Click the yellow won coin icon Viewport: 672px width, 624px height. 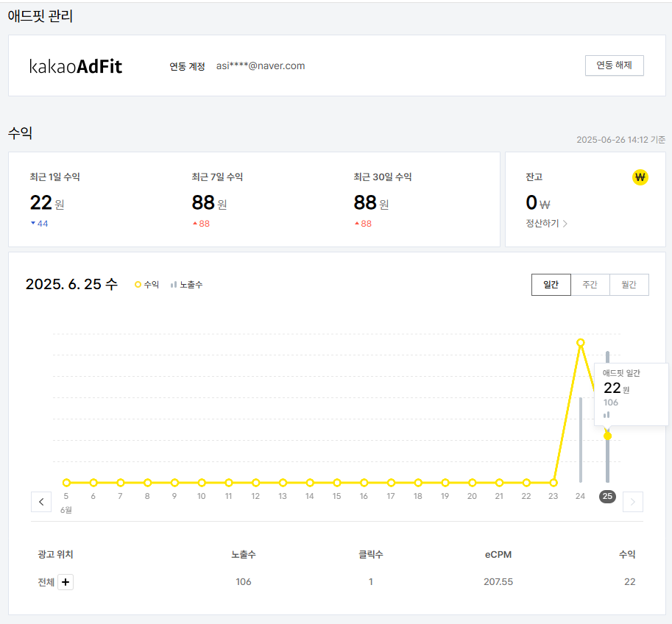point(640,177)
